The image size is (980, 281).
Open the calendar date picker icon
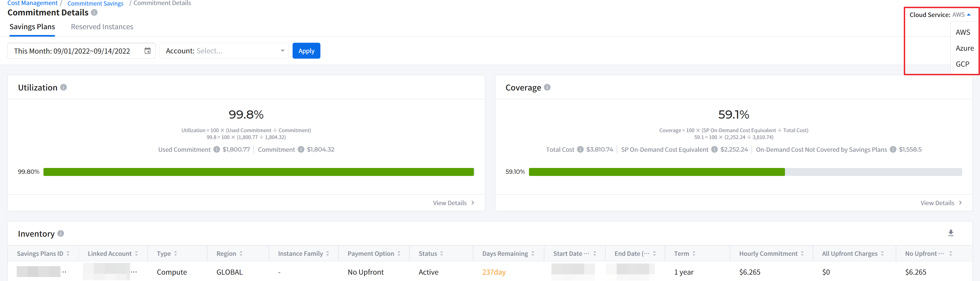(148, 51)
